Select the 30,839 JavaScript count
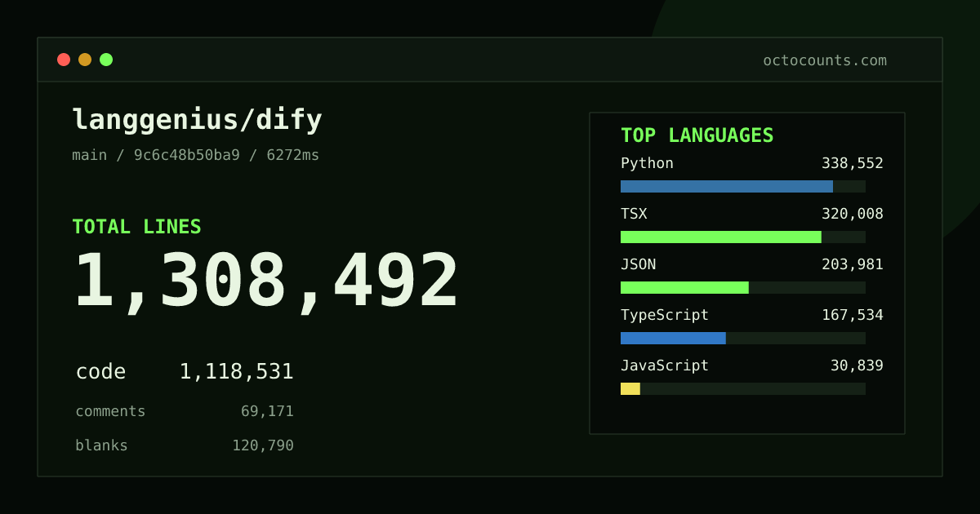This screenshot has height=514, width=980. click(x=857, y=366)
